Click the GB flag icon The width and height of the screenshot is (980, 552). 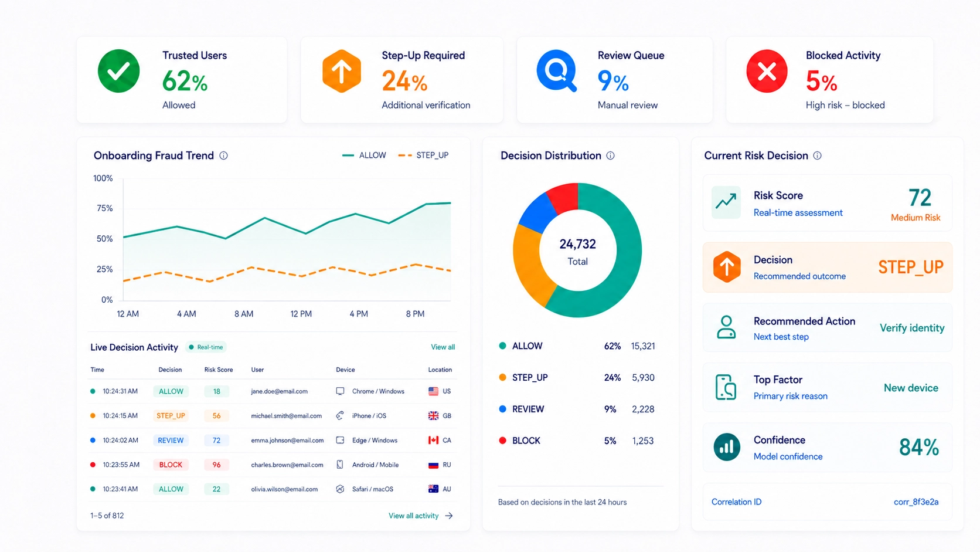[433, 415]
